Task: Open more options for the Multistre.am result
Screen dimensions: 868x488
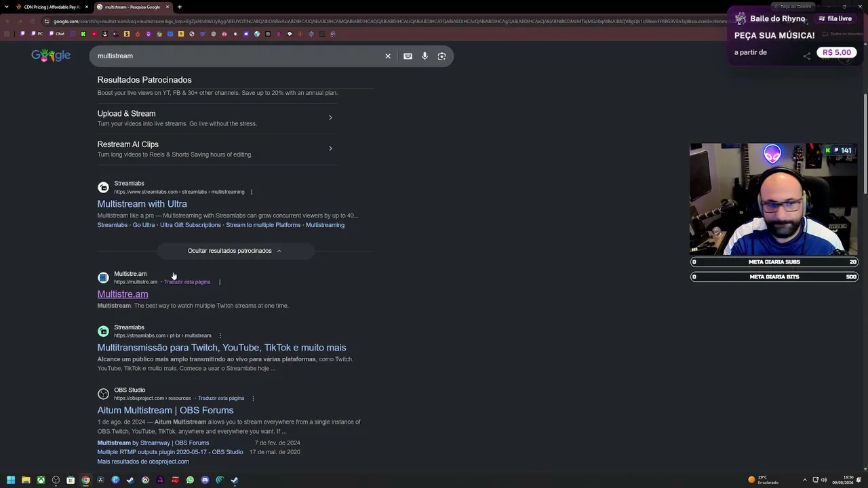Action: pyautogui.click(x=220, y=282)
